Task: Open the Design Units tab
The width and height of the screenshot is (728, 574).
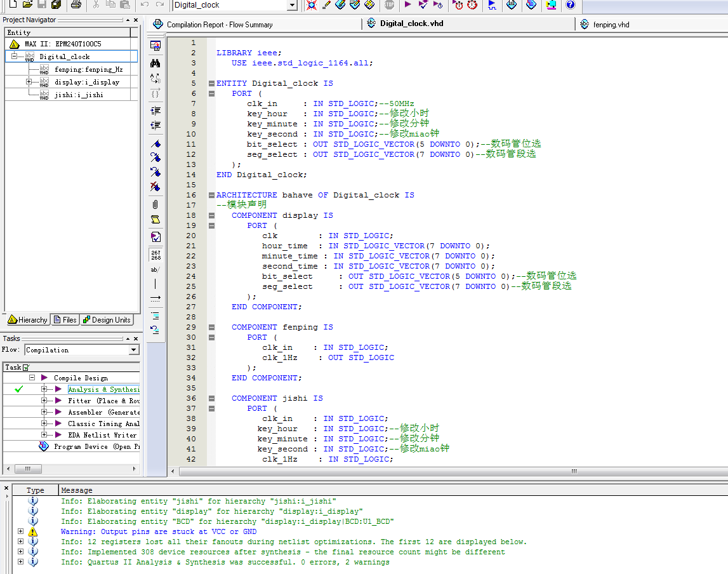Action: (107, 320)
